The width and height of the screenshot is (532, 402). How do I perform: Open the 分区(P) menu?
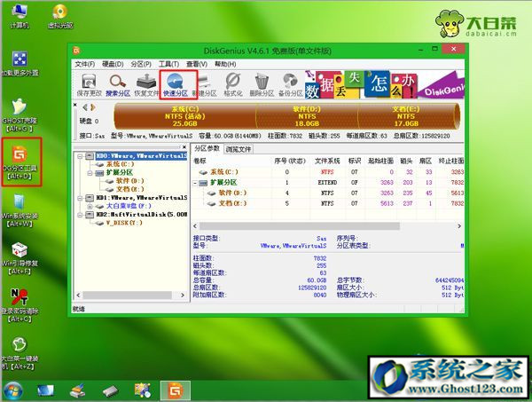click(x=141, y=64)
